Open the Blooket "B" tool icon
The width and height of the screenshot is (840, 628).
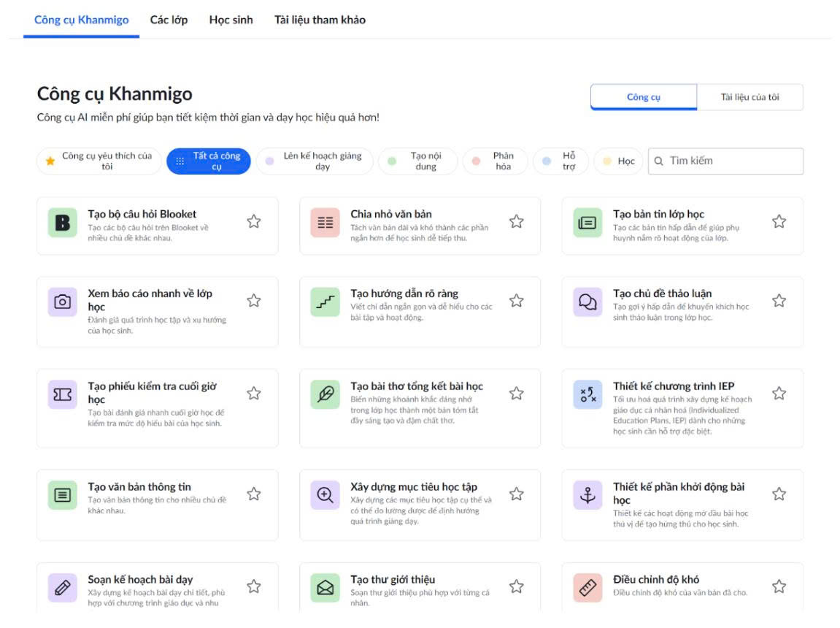[x=63, y=223]
